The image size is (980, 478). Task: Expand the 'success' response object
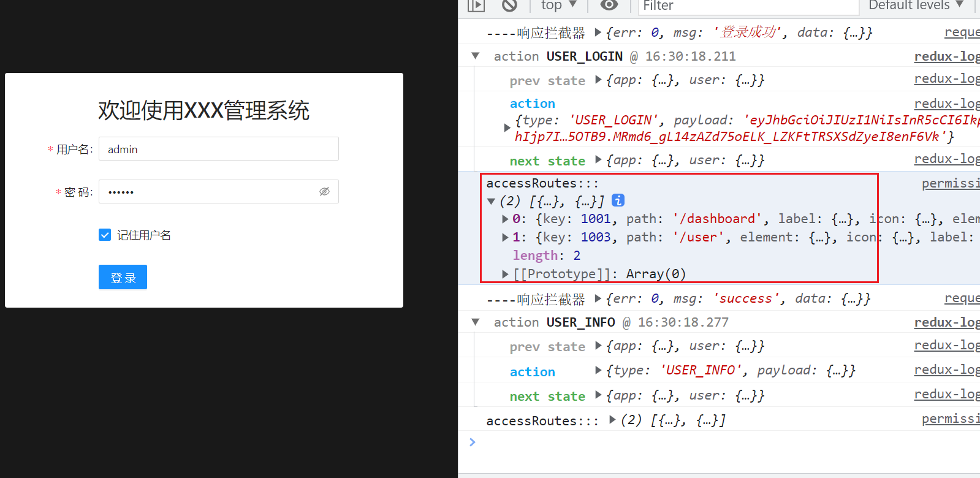coord(598,298)
